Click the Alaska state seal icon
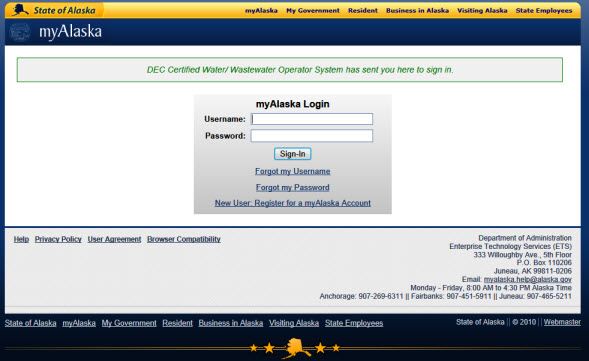The height and width of the screenshot is (361, 589). point(20,32)
